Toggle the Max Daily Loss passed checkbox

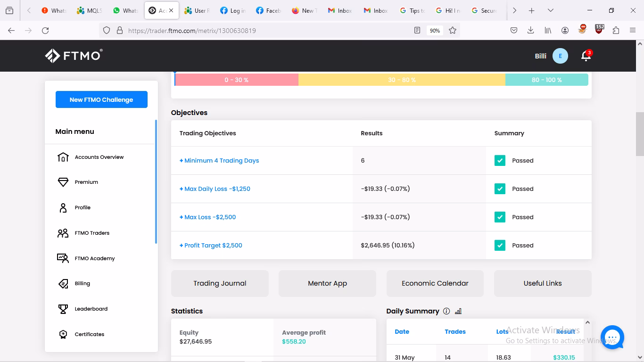[500, 189]
